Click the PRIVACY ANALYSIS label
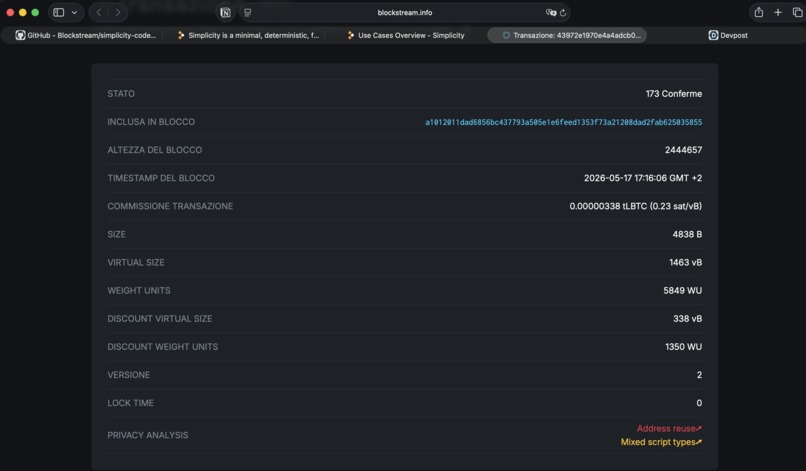 click(148, 435)
